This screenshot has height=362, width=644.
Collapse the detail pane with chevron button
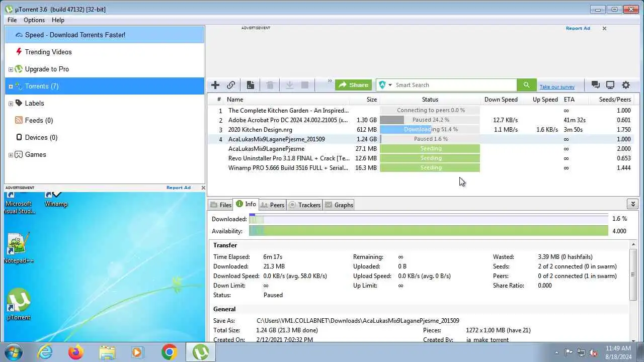[x=633, y=204]
